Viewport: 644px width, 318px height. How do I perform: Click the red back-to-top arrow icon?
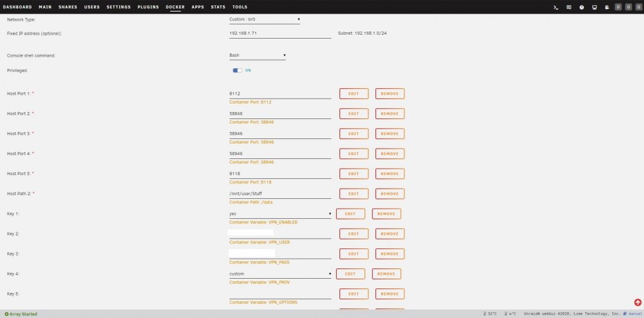638,303
